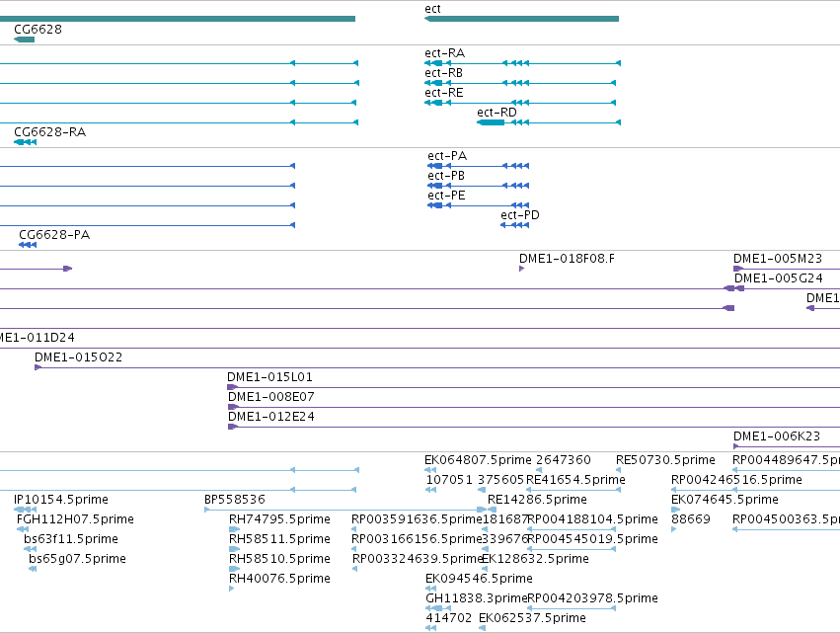Screen dimensions: 840x633
Task: Select the bs65g07.5prime EST label
Action: click(77, 559)
